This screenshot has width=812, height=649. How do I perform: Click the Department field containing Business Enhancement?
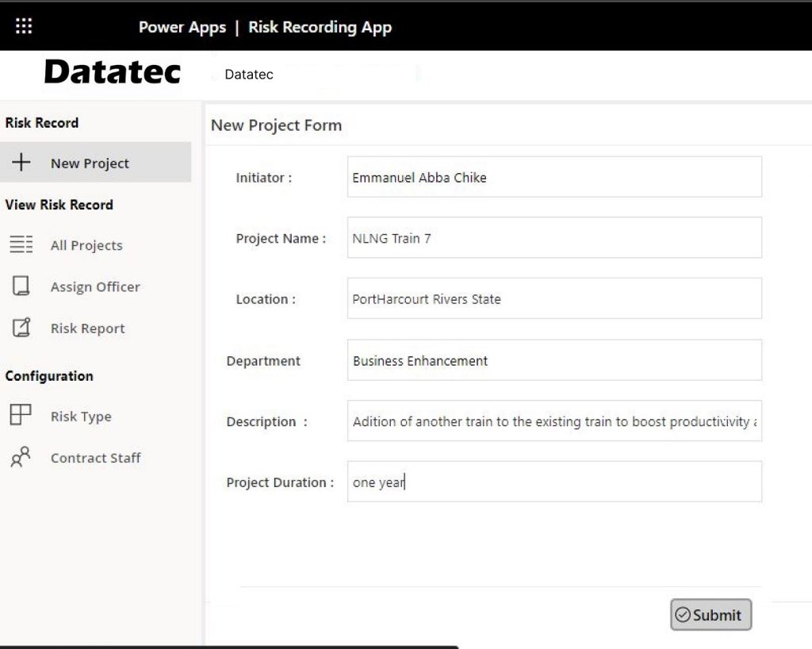(553, 359)
